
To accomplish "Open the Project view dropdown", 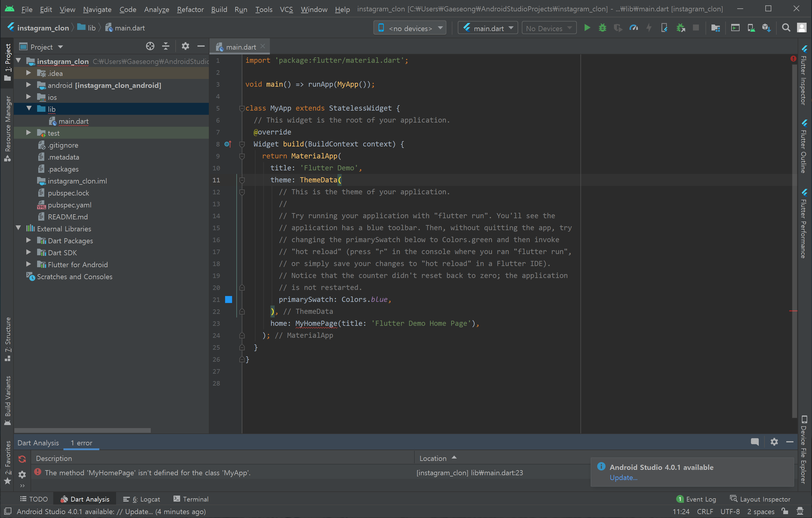I will coord(41,47).
